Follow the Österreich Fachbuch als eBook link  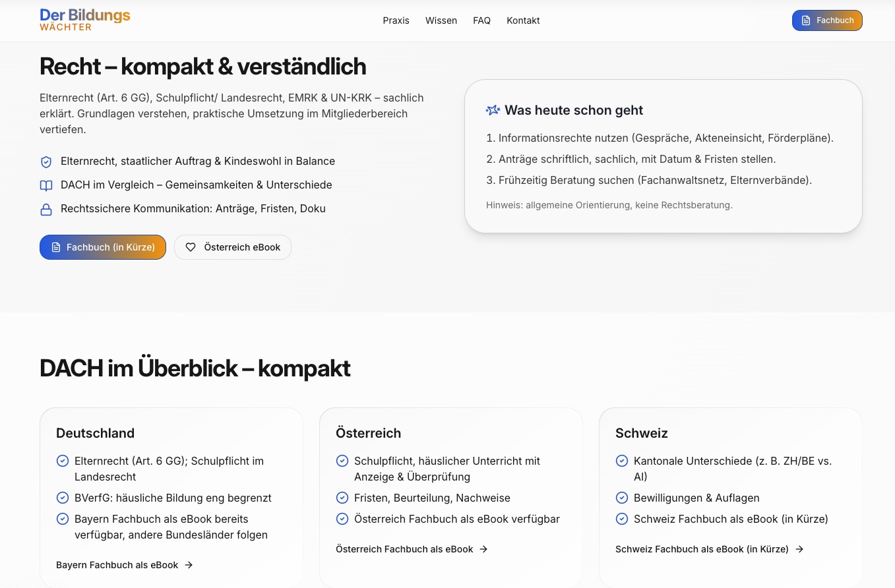(404, 549)
